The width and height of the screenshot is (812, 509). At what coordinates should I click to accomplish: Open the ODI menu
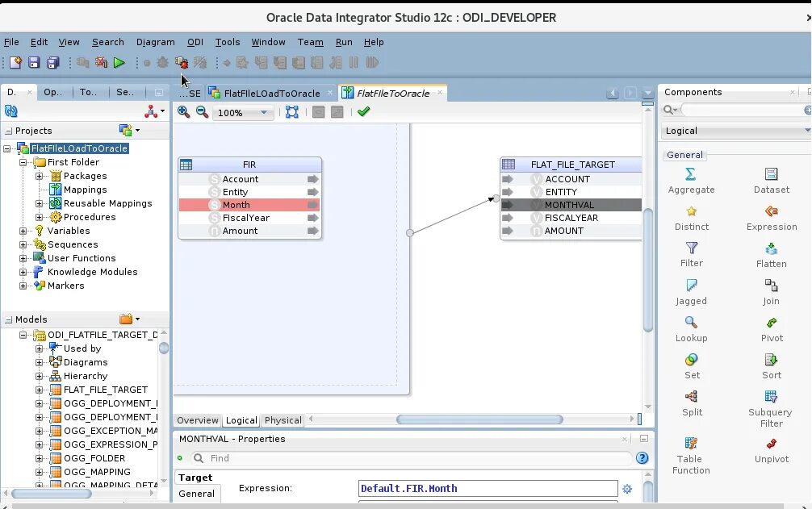195,42
